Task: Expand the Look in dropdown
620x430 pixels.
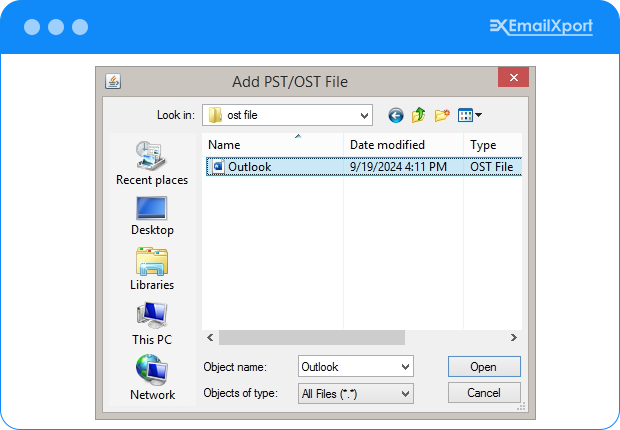Action: pyautogui.click(x=364, y=116)
